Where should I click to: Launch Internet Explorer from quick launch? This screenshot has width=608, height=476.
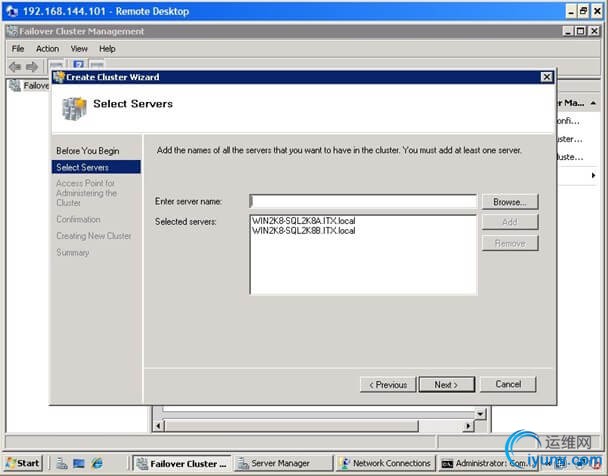click(x=97, y=463)
